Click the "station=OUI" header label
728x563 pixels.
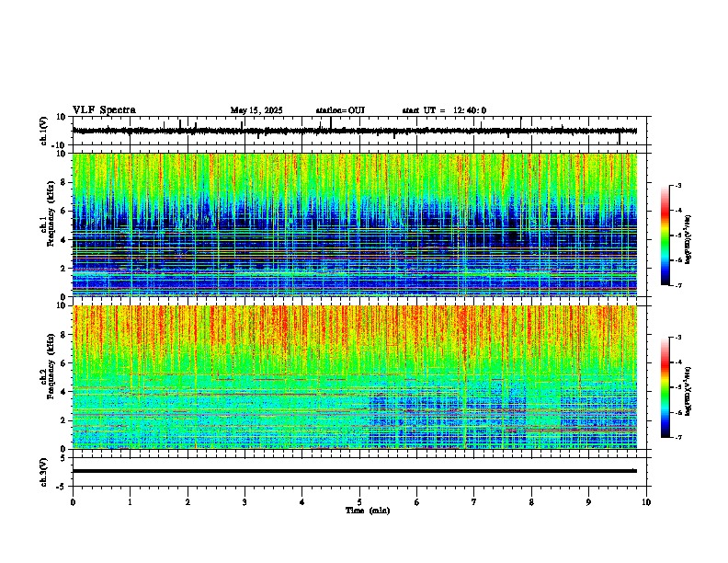click(x=340, y=110)
